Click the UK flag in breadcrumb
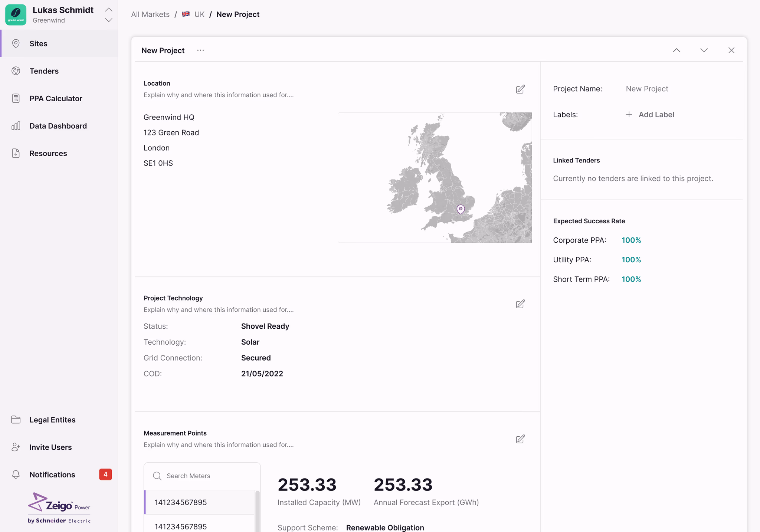The image size is (760, 532). (186, 14)
